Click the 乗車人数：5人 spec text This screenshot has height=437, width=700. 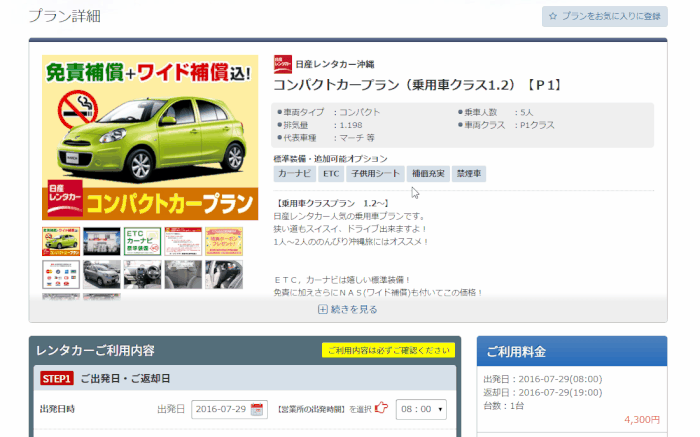click(x=496, y=112)
